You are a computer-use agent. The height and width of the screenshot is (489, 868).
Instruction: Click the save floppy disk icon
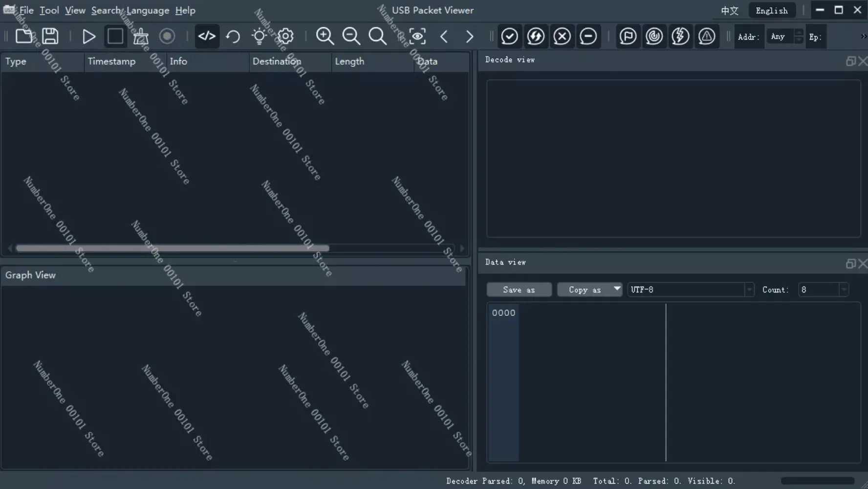[50, 36]
